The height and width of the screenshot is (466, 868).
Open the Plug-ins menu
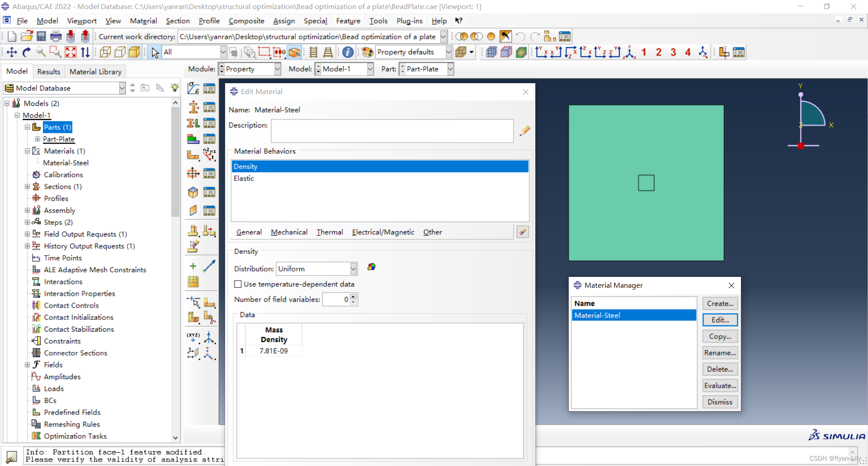click(x=409, y=21)
